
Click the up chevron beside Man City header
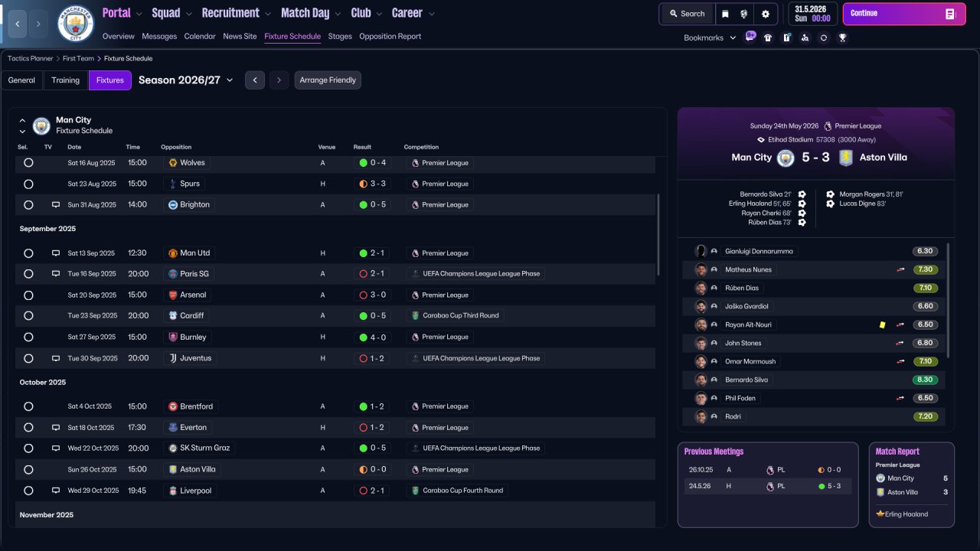[x=22, y=120]
